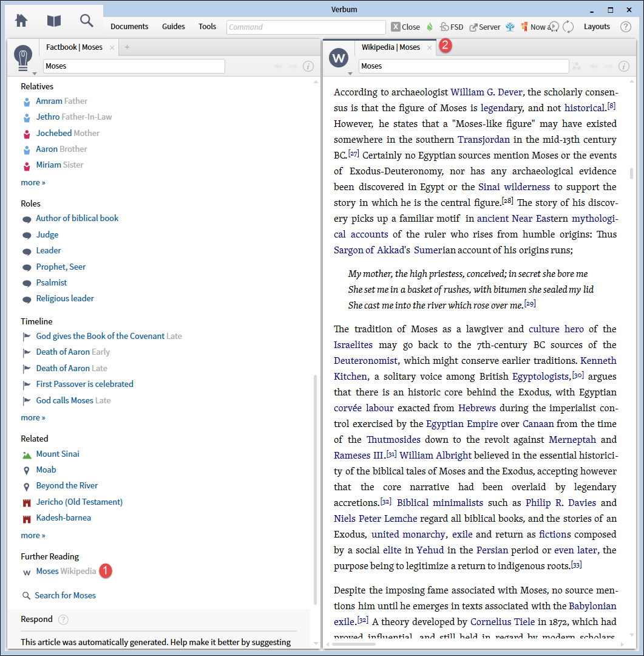Close the Wikipedia | Moses tab
The image size is (644, 656).
click(430, 48)
